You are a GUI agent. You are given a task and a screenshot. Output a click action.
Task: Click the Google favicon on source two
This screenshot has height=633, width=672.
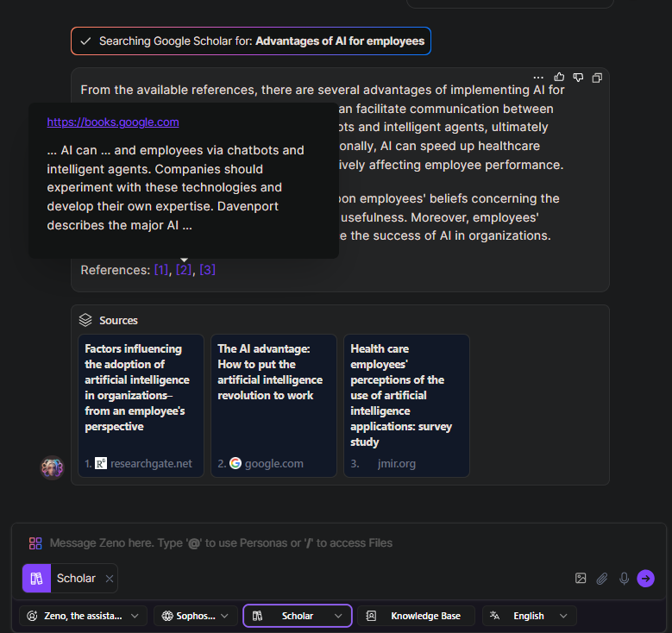(236, 463)
